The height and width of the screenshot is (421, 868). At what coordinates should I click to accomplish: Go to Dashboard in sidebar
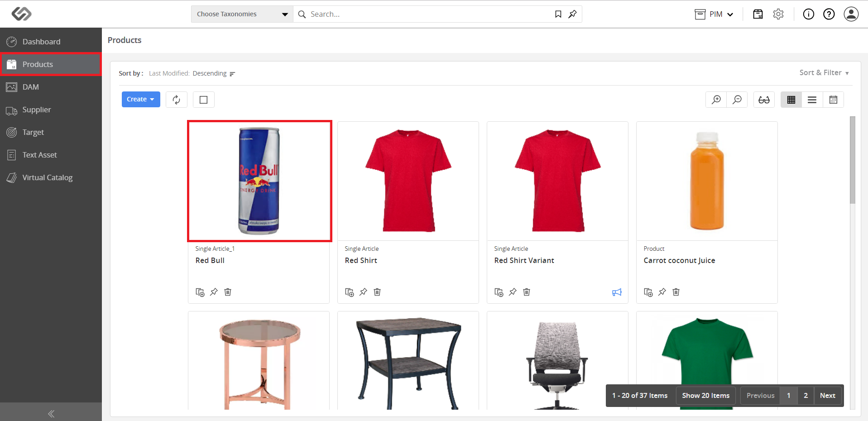point(51,42)
